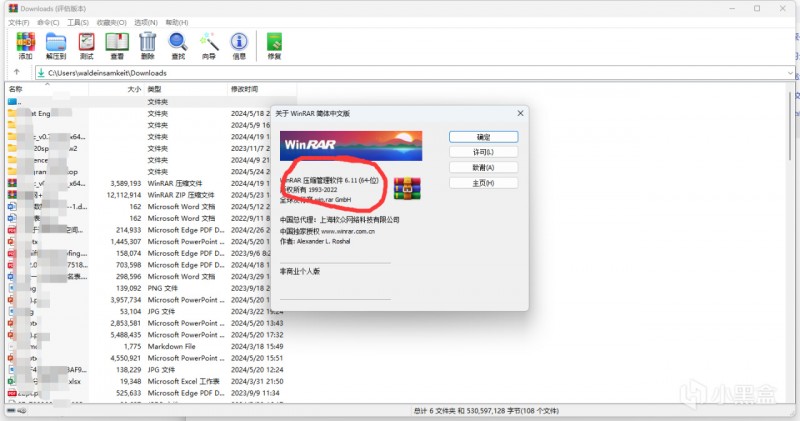Expand the address bar path dropdown

[x=790, y=73]
